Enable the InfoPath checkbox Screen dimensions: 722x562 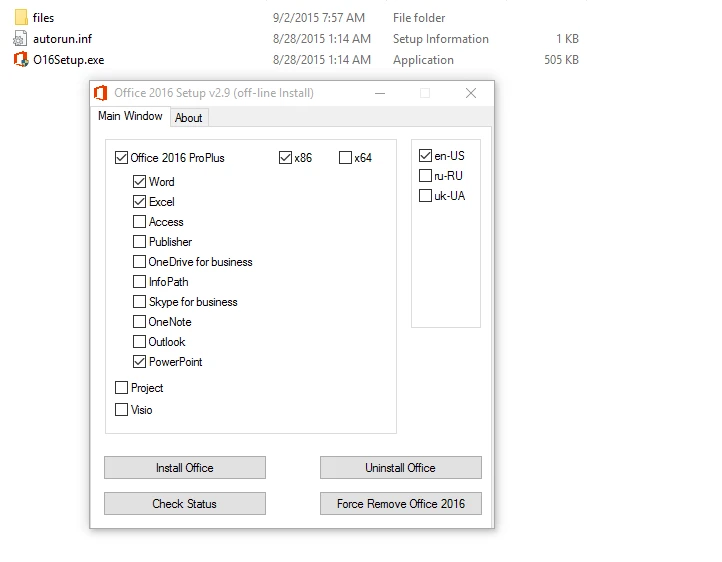click(139, 282)
